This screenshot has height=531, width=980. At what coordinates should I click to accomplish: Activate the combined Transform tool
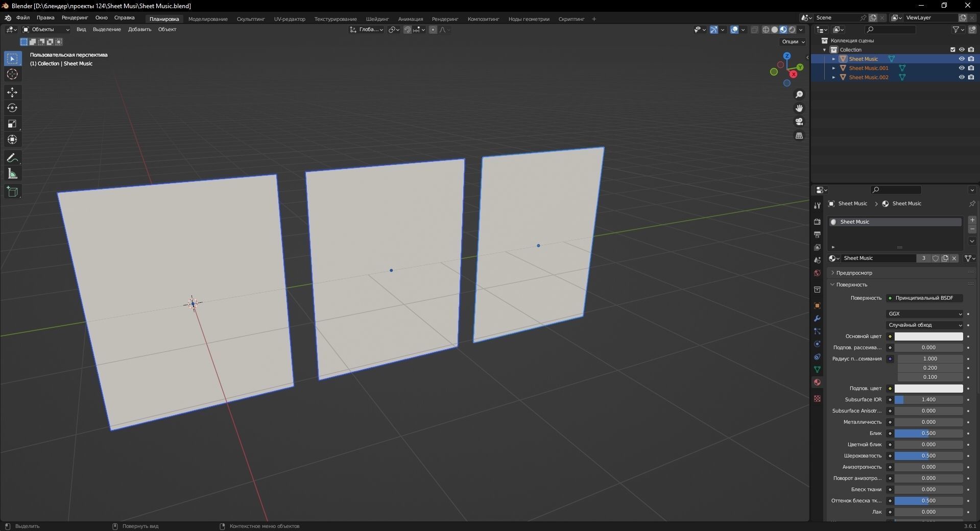point(12,140)
